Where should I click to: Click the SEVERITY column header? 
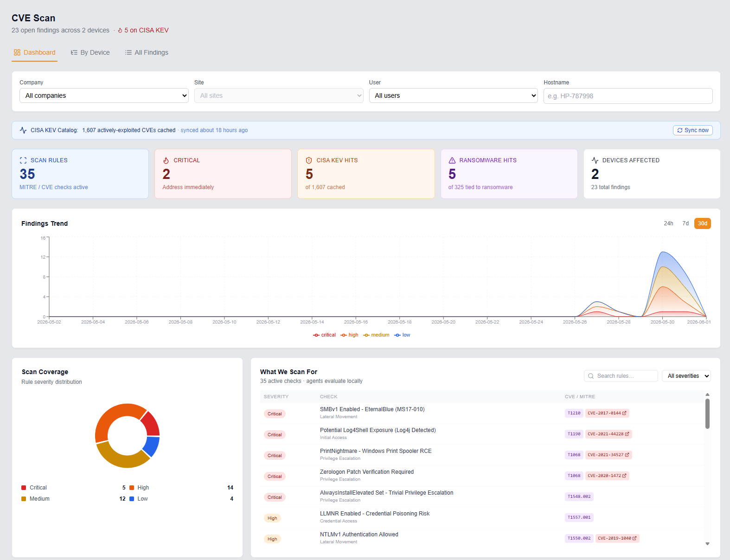276,397
